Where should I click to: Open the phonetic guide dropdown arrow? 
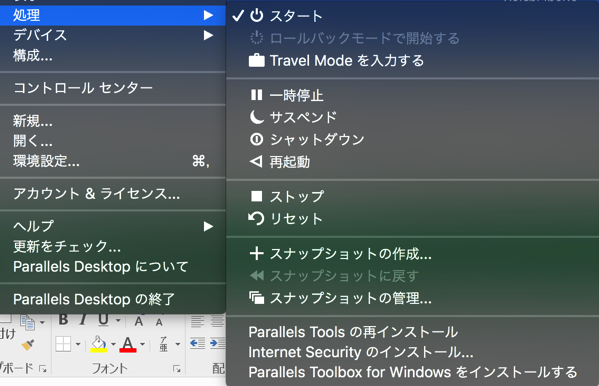[x=178, y=344]
